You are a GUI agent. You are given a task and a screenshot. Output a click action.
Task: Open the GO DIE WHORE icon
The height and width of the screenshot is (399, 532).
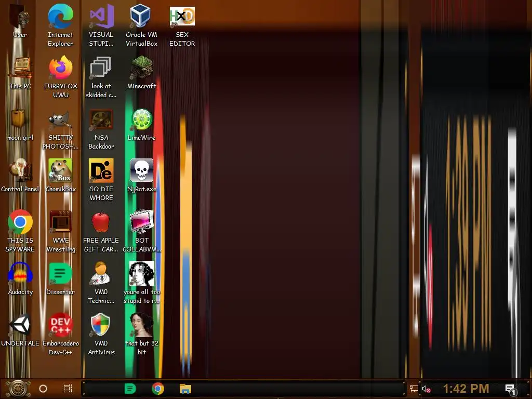click(101, 180)
